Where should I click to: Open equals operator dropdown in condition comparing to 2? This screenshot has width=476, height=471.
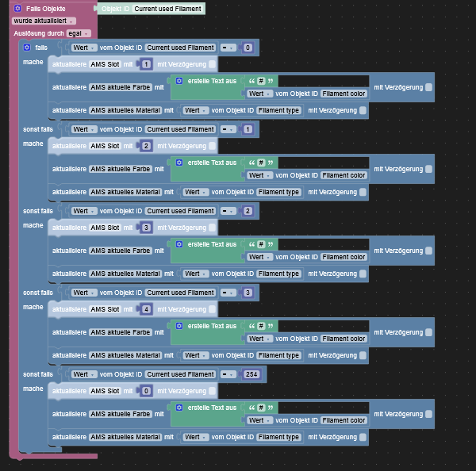coord(228,211)
